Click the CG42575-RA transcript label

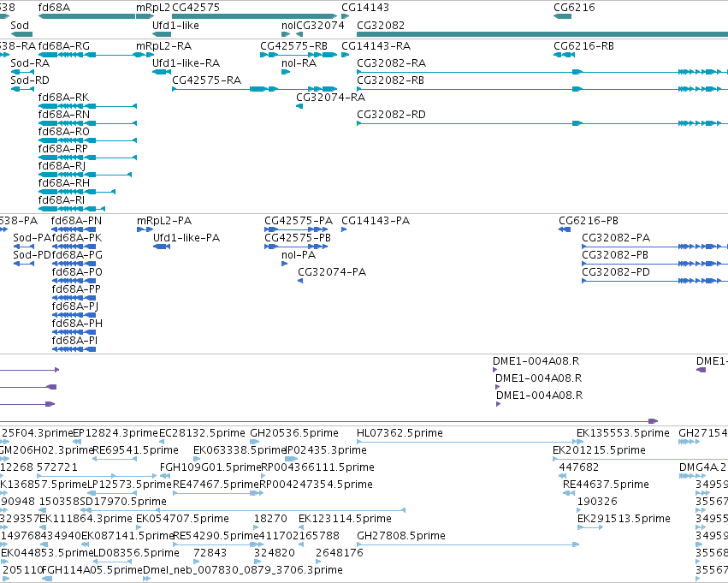coord(207,80)
